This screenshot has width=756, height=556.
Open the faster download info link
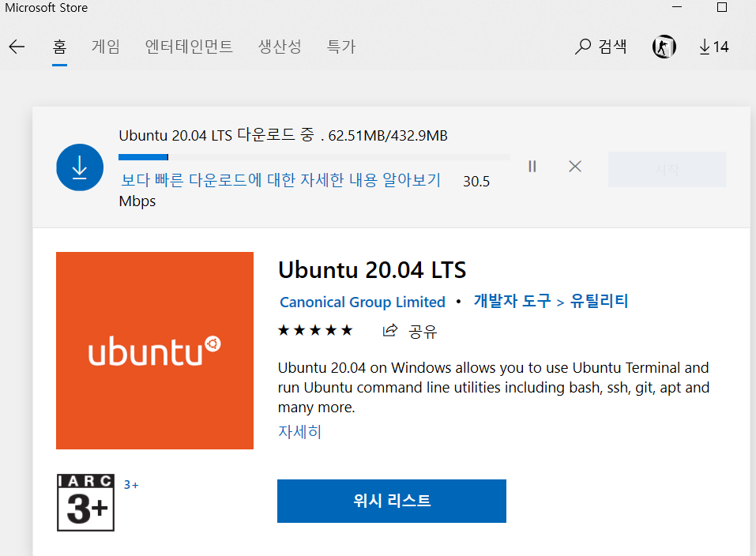pos(280,181)
